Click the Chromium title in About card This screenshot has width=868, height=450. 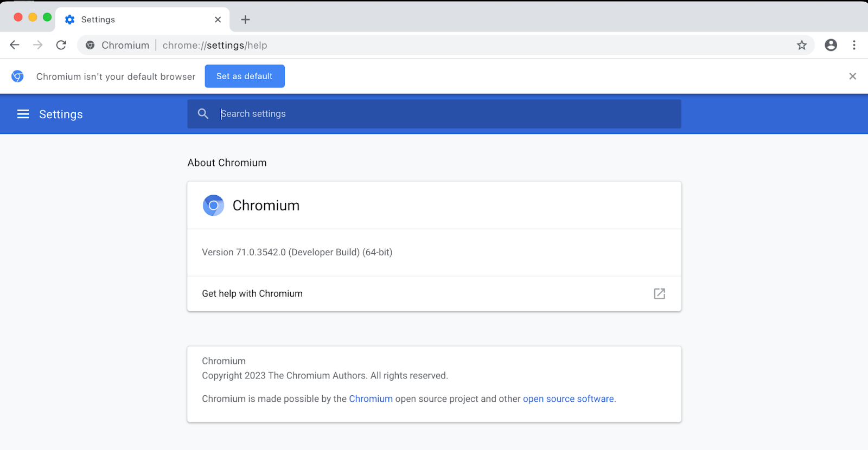tap(266, 205)
